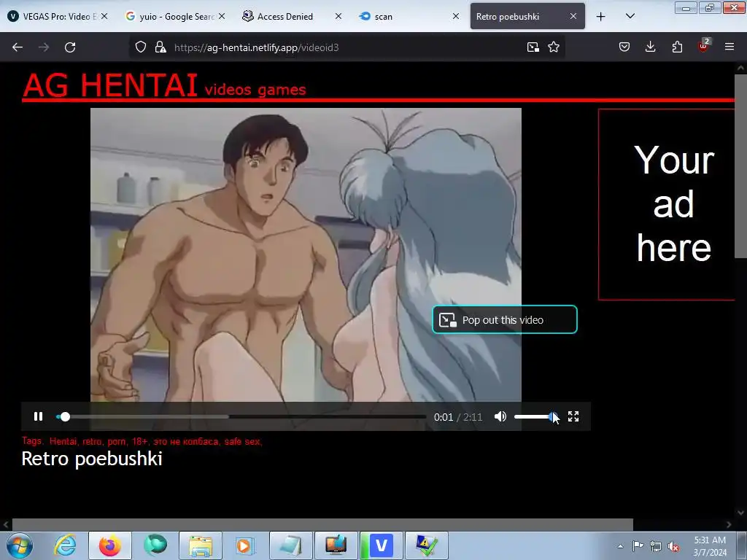Viewport: 747px width, 560px height.
Task: Save the page to Pocket
Action: tap(624, 47)
